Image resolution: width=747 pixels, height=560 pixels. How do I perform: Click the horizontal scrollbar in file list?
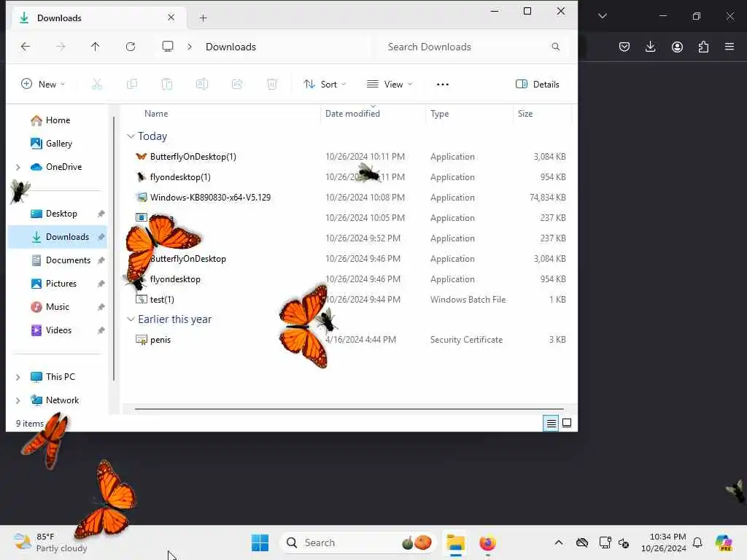point(349,408)
